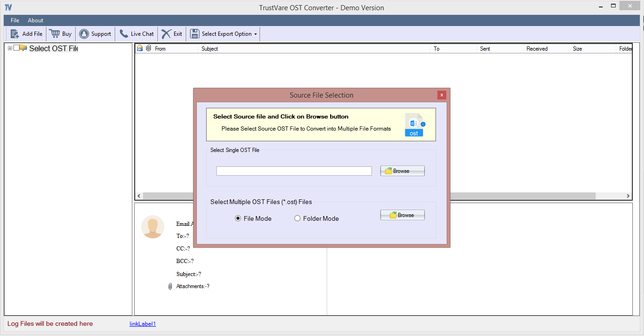Click Browse for the single OST file
The width and height of the screenshot is (644, 336).
[x=402, y=171]
